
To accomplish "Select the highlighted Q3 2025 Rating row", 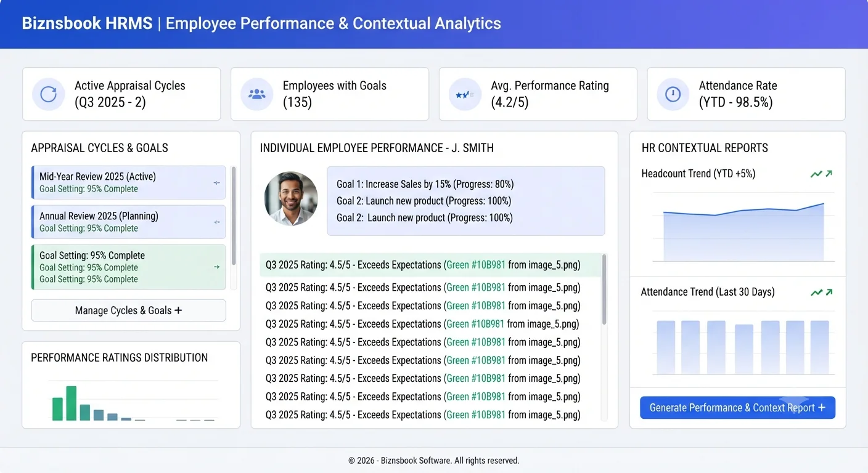I will pyautogui.click(x=430, y=265).
